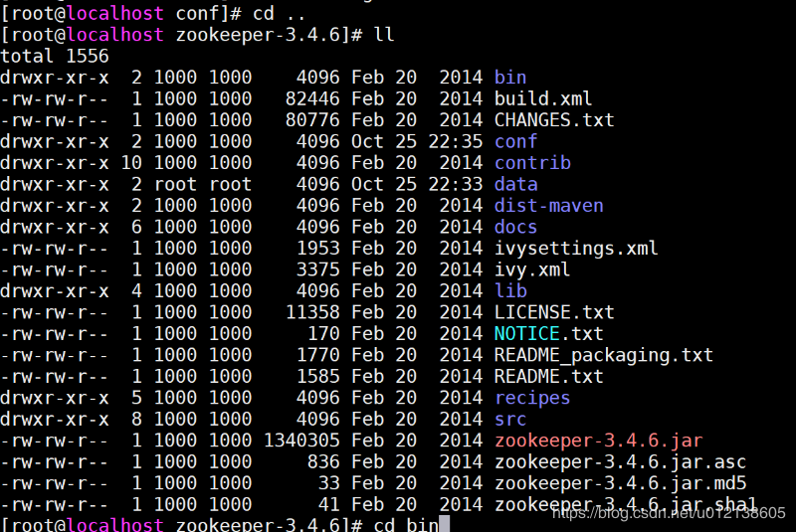Select the LICENSE.txt file name
Screen dimensions: 796x532
pos(554,312)
